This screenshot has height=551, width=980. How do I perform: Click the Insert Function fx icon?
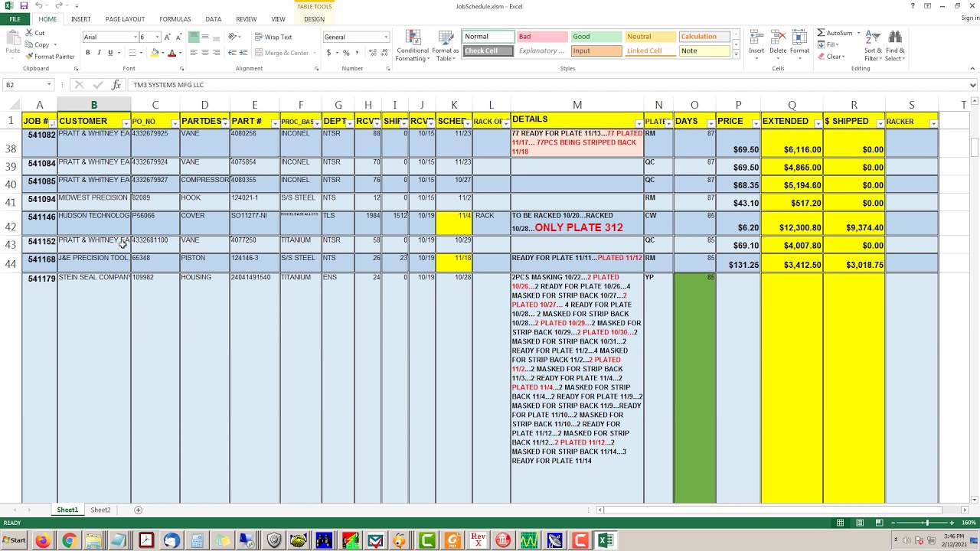click(x=117, y=85)
